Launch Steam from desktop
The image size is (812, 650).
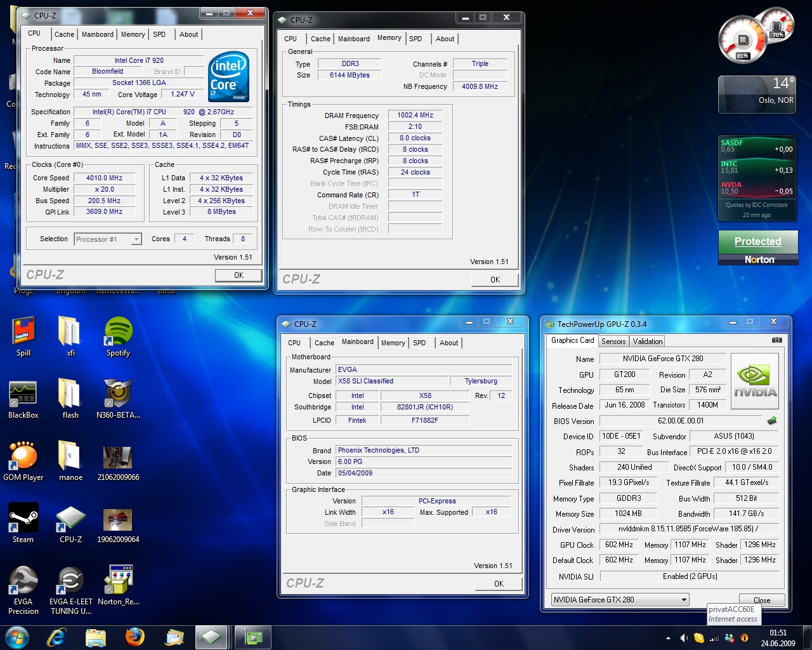point(23,523)
